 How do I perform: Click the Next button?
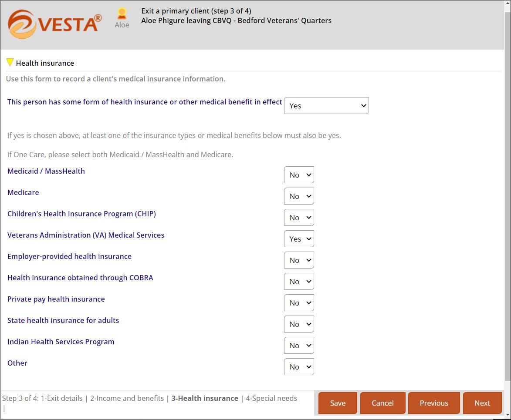tap(482, 403)
